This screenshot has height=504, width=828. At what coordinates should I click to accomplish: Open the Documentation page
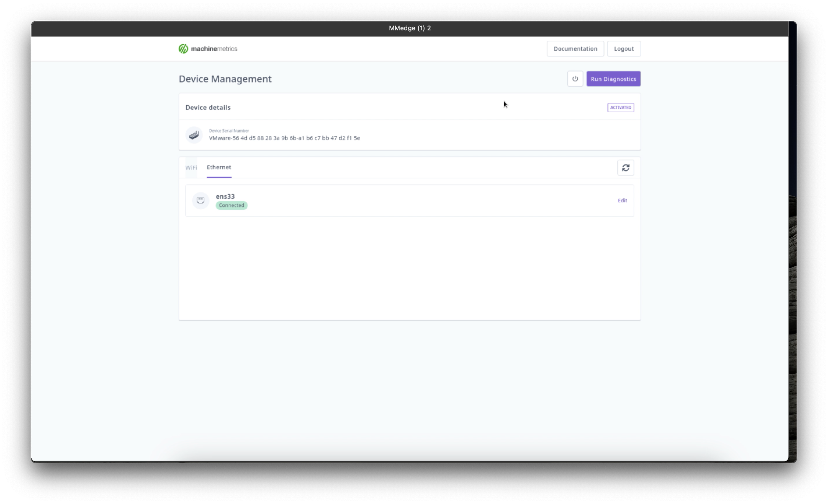(575, 48)
